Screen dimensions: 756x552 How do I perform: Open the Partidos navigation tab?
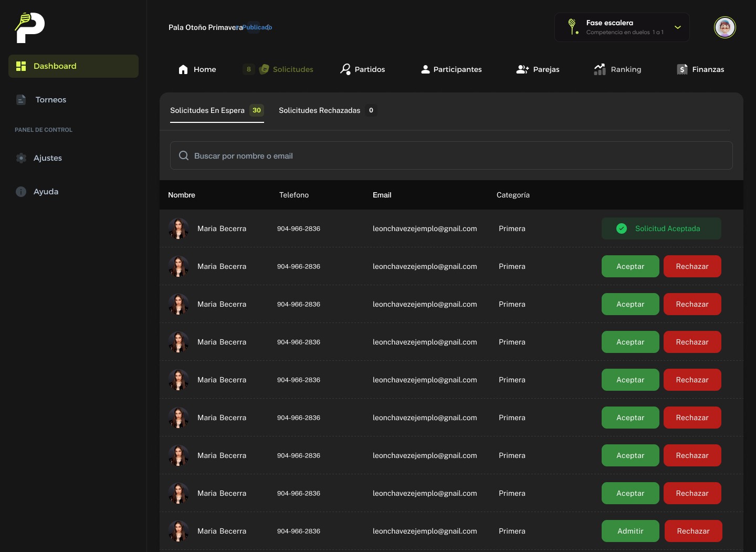[363, 69]
